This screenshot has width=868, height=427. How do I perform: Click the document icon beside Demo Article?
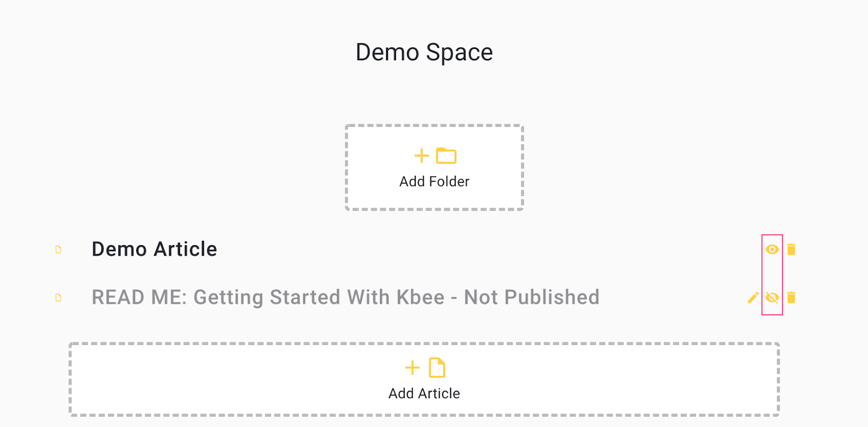[x=59, y=250]
